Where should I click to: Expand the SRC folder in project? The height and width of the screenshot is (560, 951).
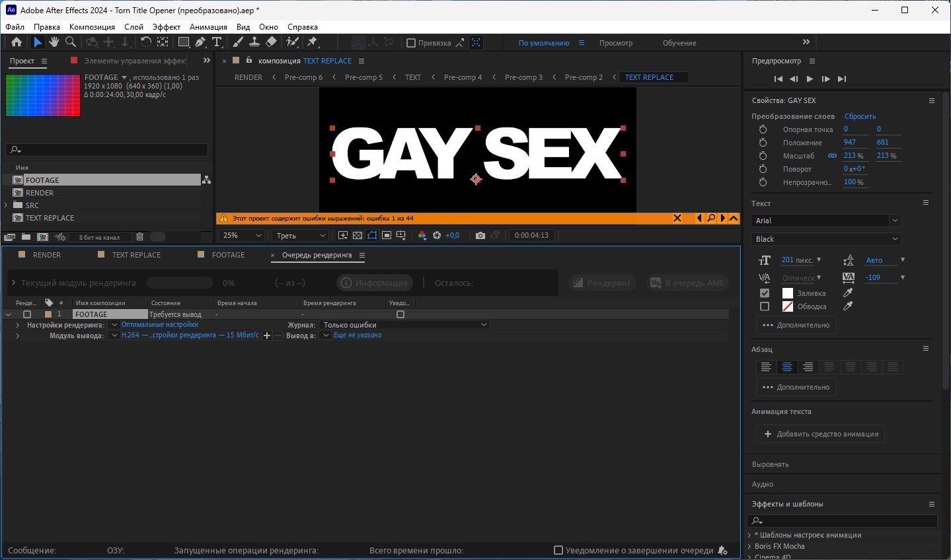click(x=7, y=205)
